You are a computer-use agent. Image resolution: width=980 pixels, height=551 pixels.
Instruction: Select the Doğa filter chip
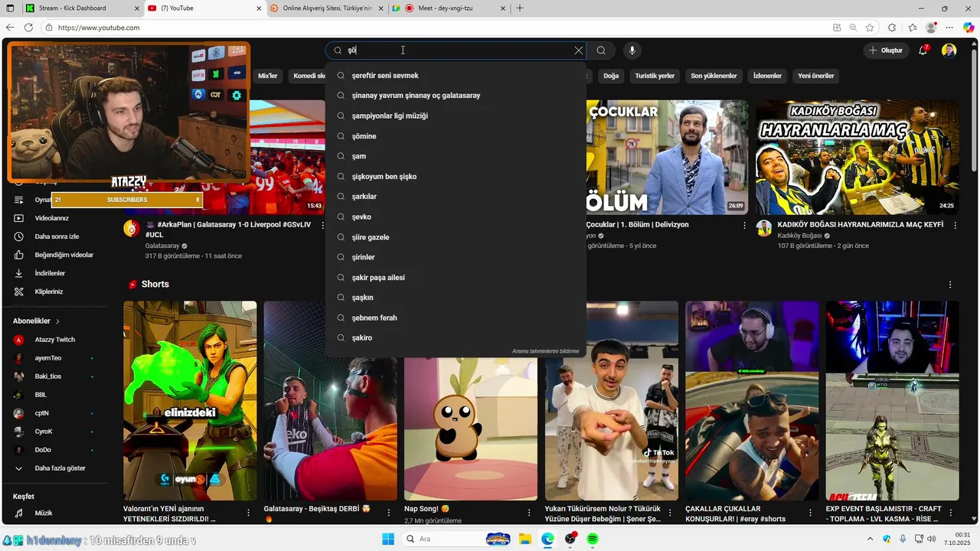[x=611, y=76]
